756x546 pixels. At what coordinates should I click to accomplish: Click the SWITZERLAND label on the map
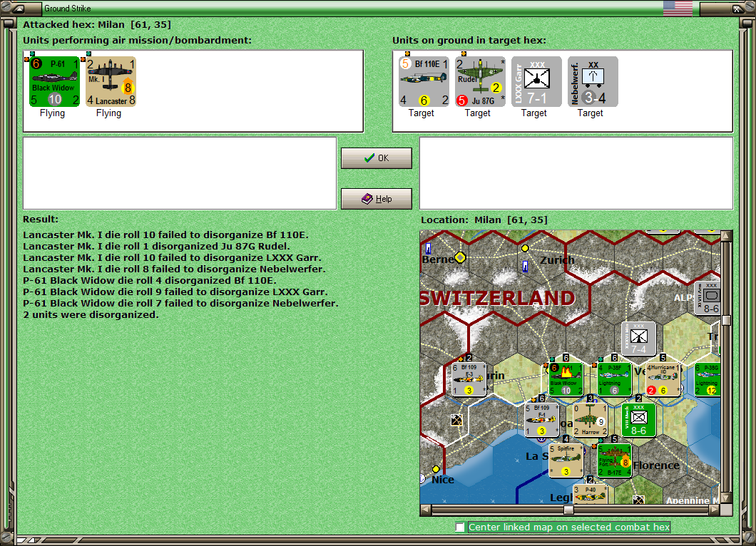tap(498, 298)
